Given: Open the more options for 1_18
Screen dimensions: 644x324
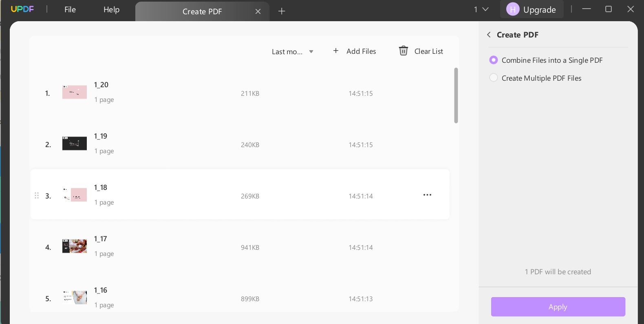Looking at the screenshot, I should [x=427, y=195].
